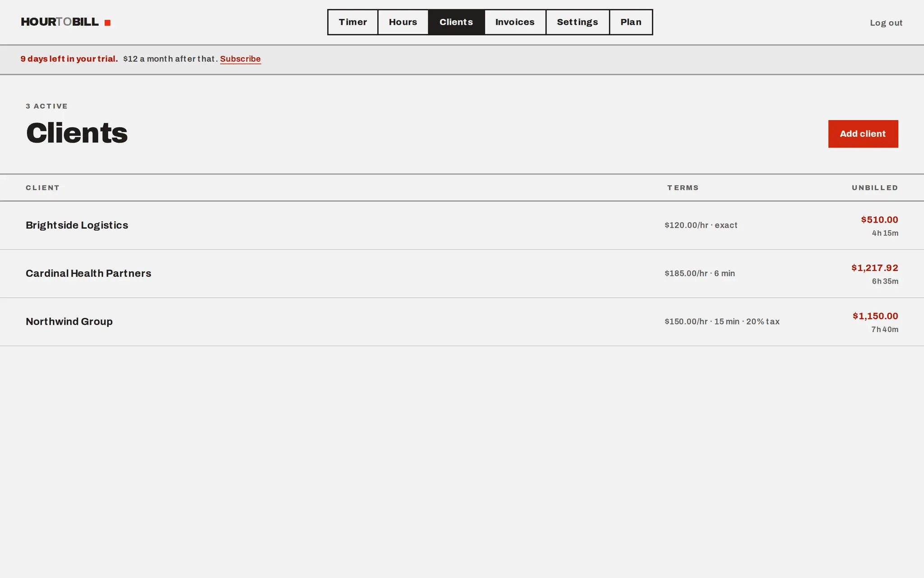The image size is (924, 578).
Task: Click the $150.00/hr · 15 min · 20% tax terms
Action: point(722,322)
